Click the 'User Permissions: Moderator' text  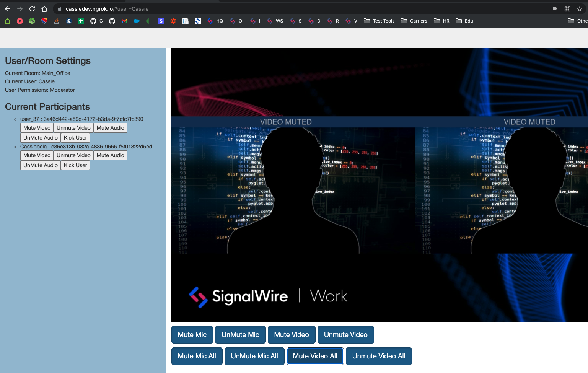point(40,90)
